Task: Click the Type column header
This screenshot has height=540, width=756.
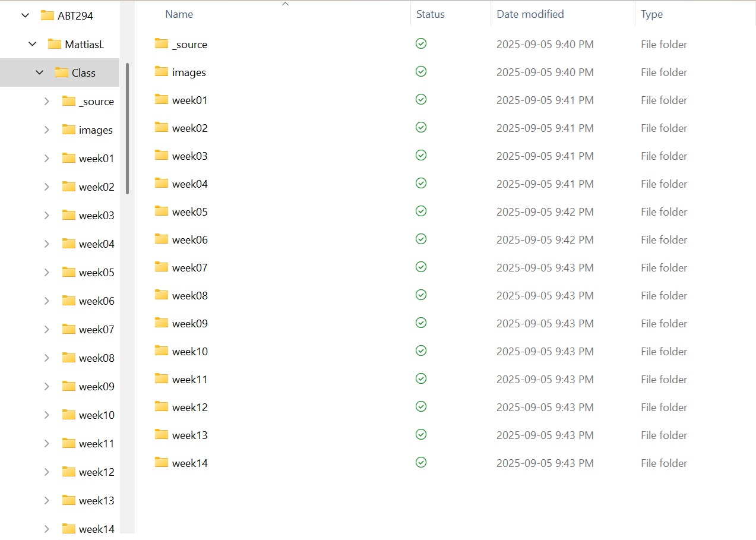Action: (651, 14)
